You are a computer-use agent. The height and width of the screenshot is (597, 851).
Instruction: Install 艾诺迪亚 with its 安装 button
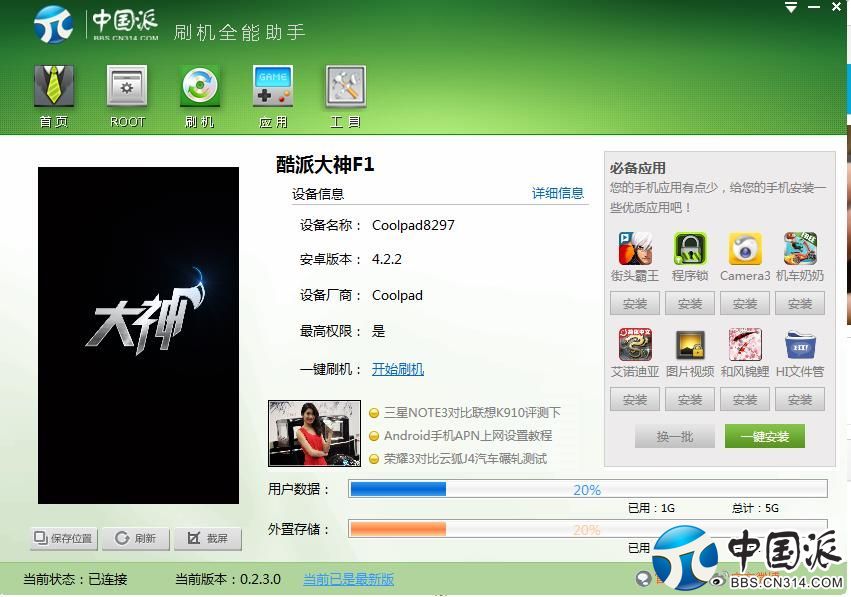[635, 399]
